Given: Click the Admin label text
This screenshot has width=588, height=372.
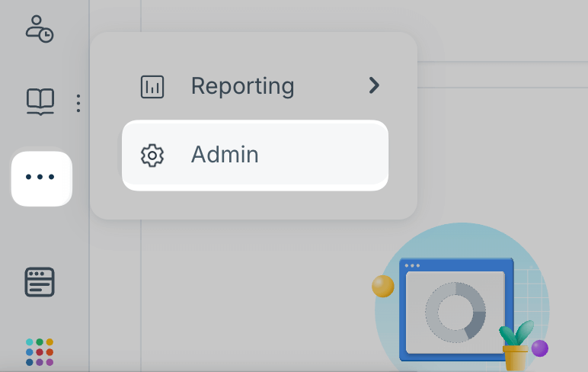Looking at the screenshot, I should (225, 155).
